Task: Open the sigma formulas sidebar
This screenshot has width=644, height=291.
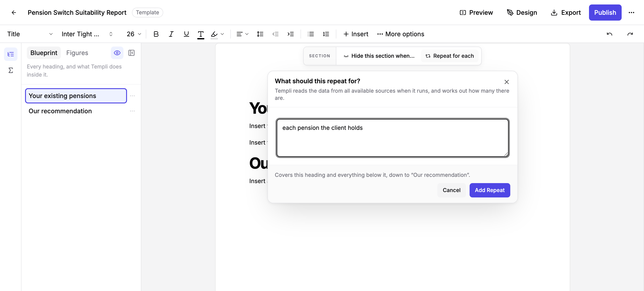Action: tap(11, 70)
